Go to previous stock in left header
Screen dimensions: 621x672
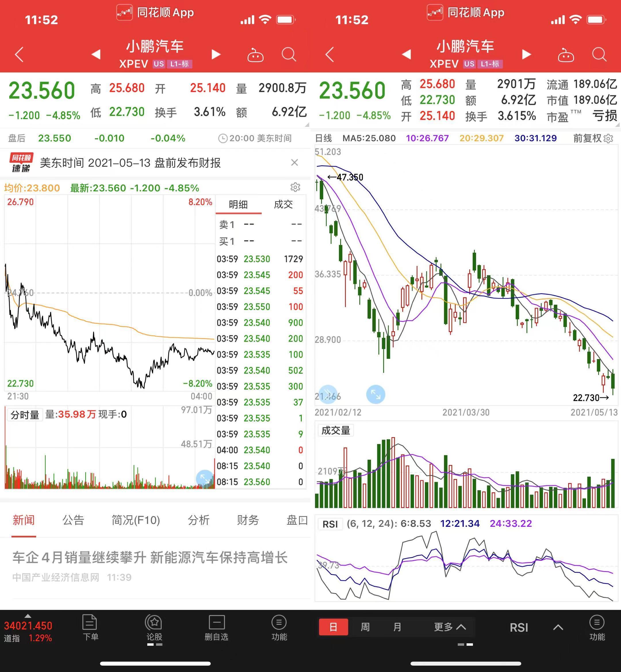96,54
